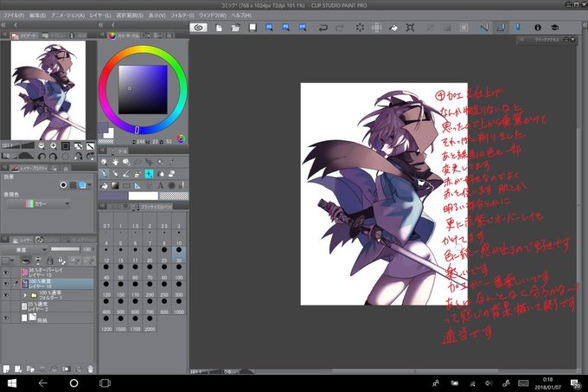
Task: Select the Airbrush spray tool
Action: click(137, 174)
